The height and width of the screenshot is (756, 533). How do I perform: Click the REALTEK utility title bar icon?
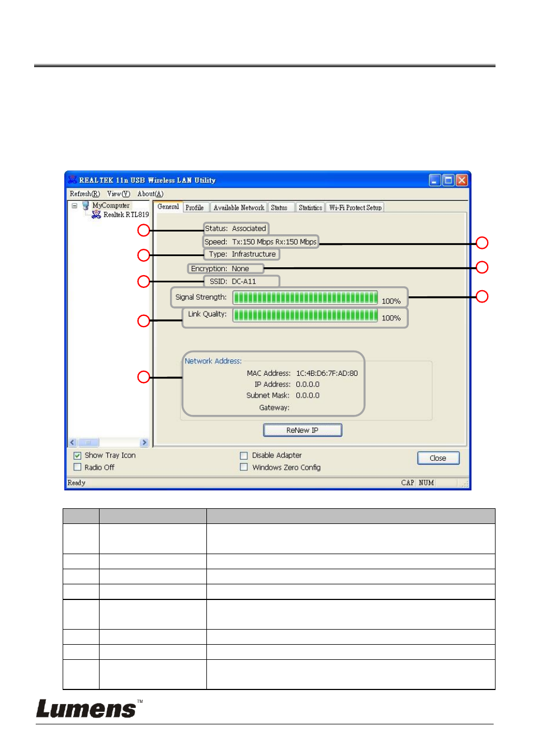(72, 179)
